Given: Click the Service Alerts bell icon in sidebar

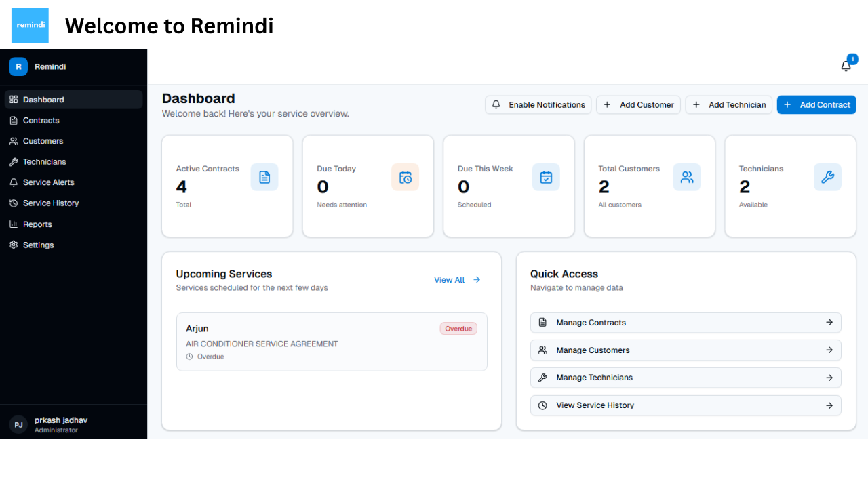Looking at the screenshot, I should tap(14, 182).
